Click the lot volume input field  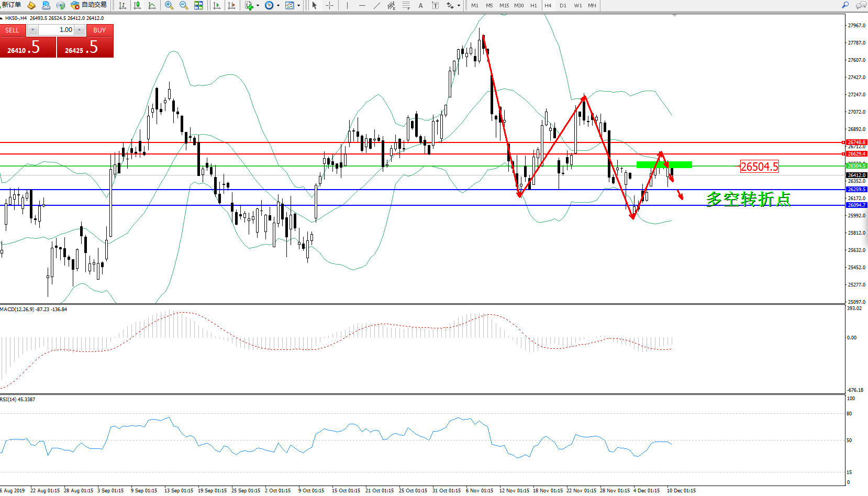pyautogui.click(x=56, y=30)
